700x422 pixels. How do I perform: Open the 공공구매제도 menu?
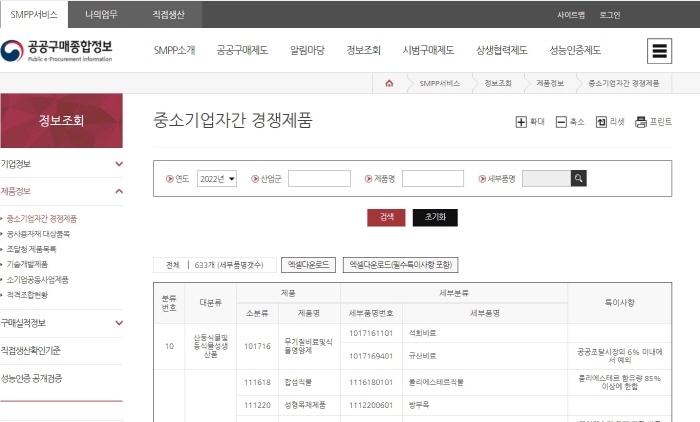[x=242, y=51]
